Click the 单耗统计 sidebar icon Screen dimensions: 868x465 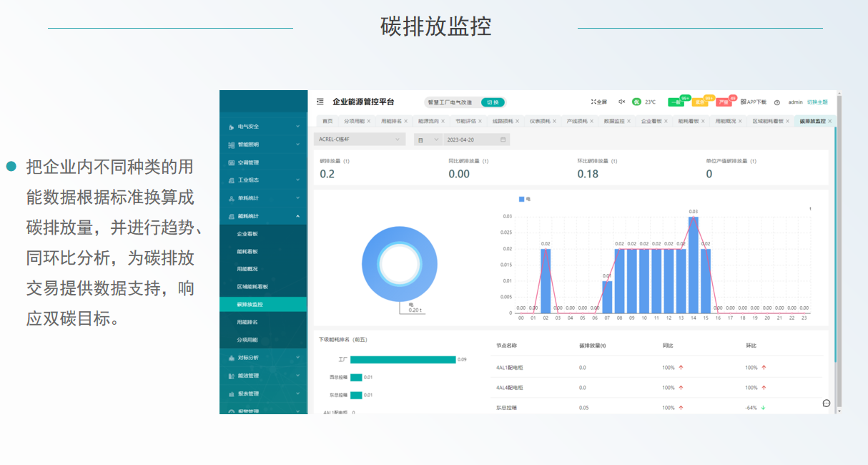click(x=231, y=198)
